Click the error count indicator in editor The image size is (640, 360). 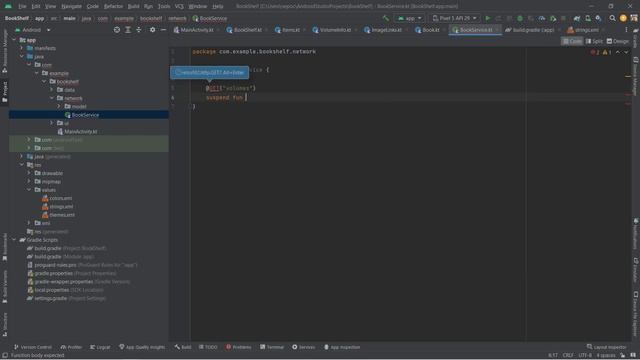pos(595,52)
